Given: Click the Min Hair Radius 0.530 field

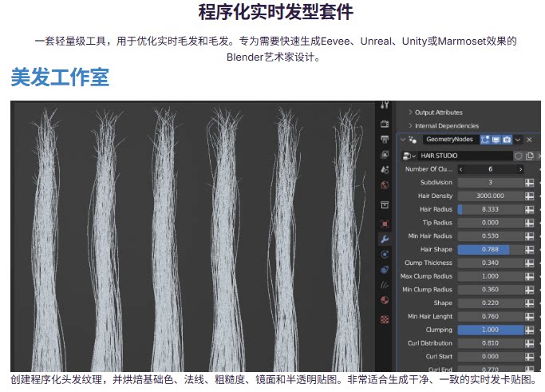Looking at the screenshot, I should coord(491,236).
